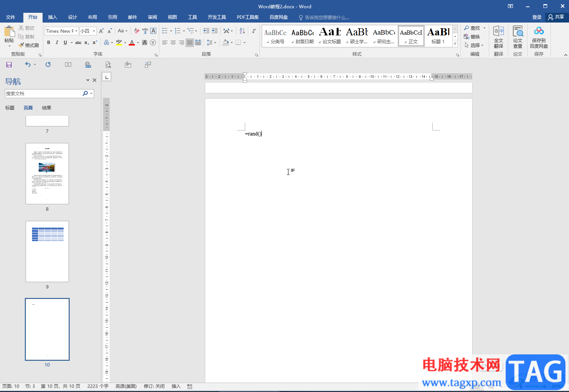
Task: Click the Login button
Action: [x=537, y=17]
